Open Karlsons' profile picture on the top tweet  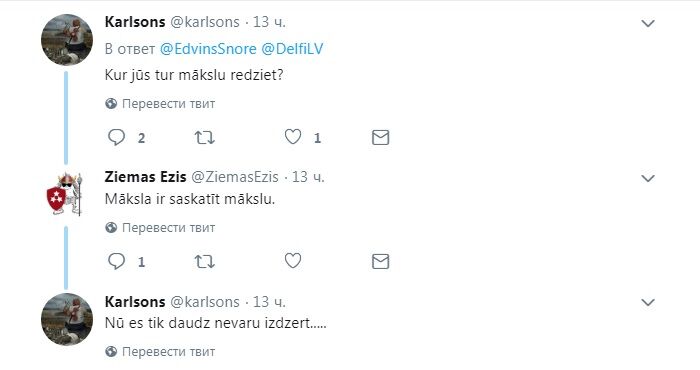coord(67,40)
